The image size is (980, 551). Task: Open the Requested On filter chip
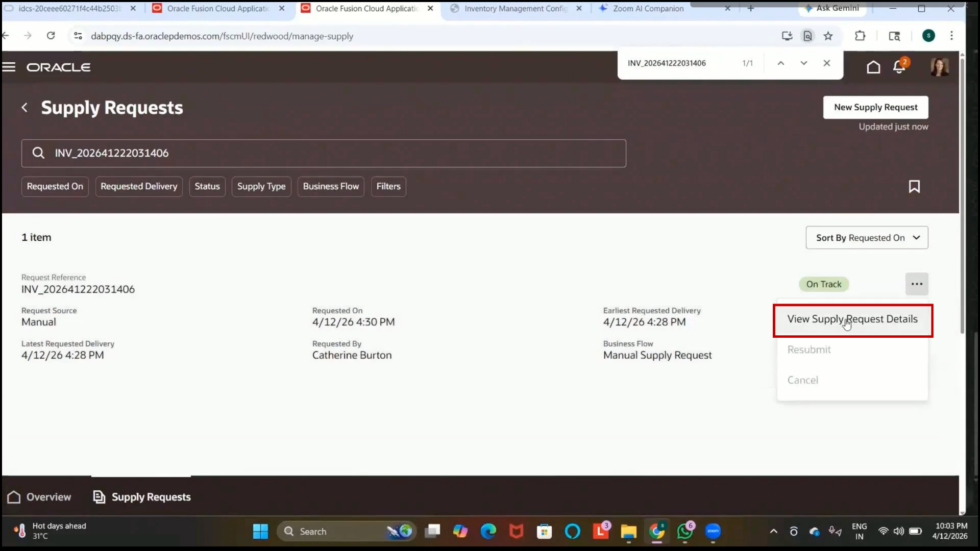pos(55,187)
